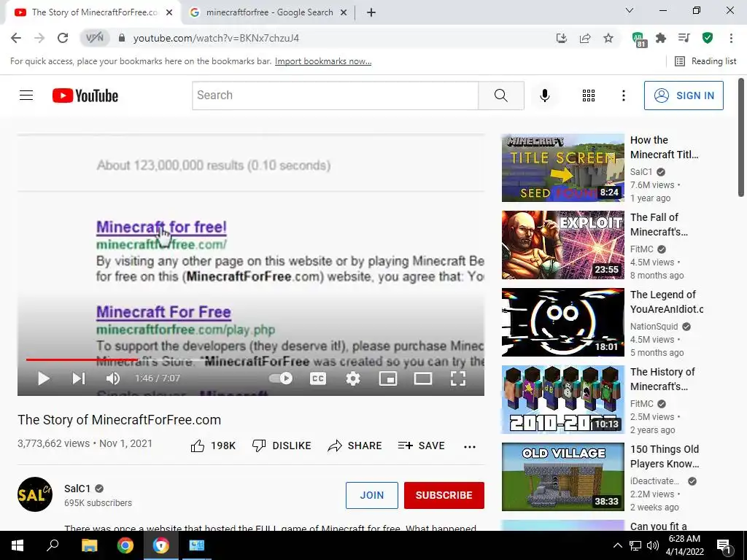Screen dimensions: 747x560
Task: Switch to theater mode
Action: tap(422, 378)
